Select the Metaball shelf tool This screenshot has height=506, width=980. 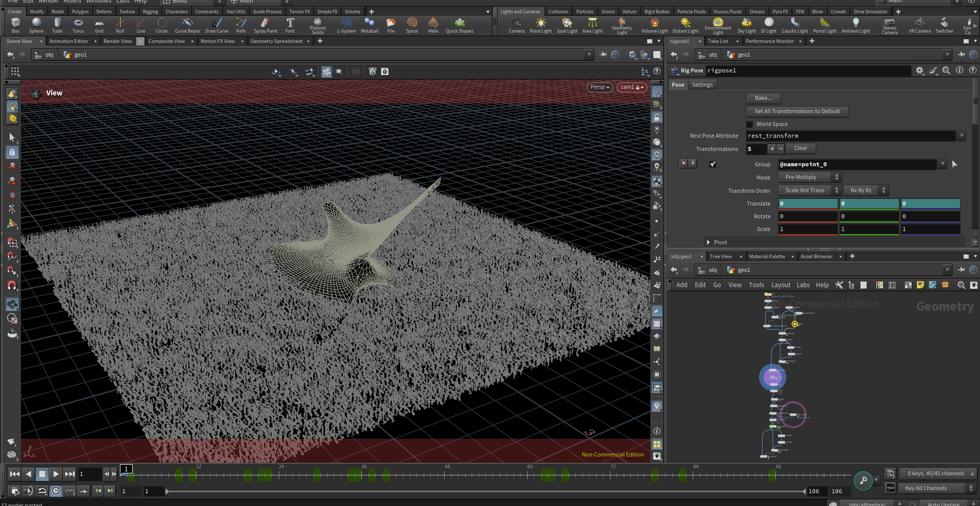(370, 26)
